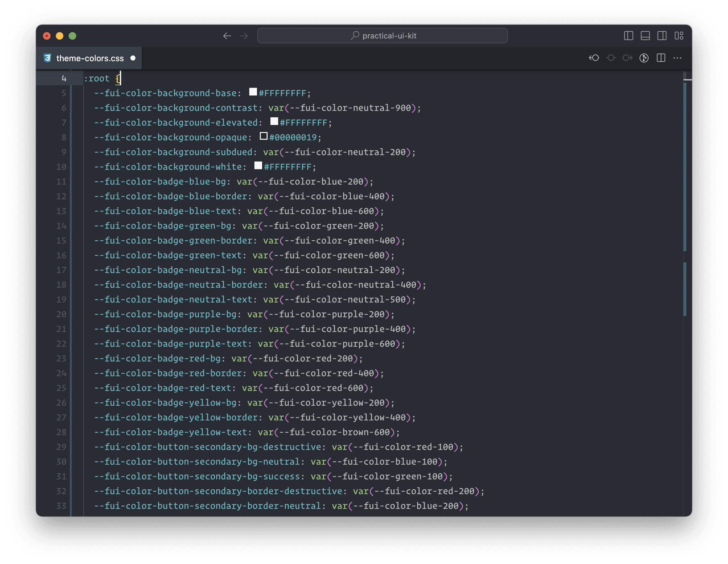Click the background-white color swatch
This screenshot has height=564, width=728.
pos(258,166)
